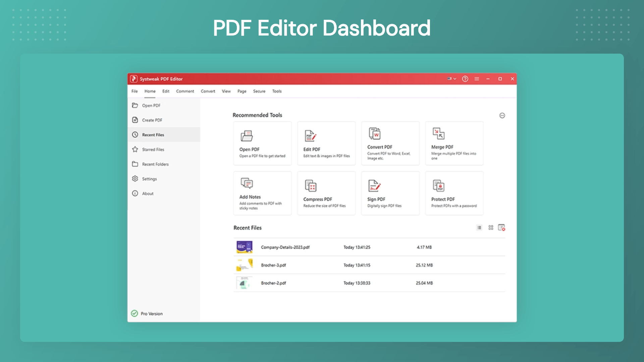Select Recent Files clock icon in sidebar

pyautogui.click(x=135, y=134)
